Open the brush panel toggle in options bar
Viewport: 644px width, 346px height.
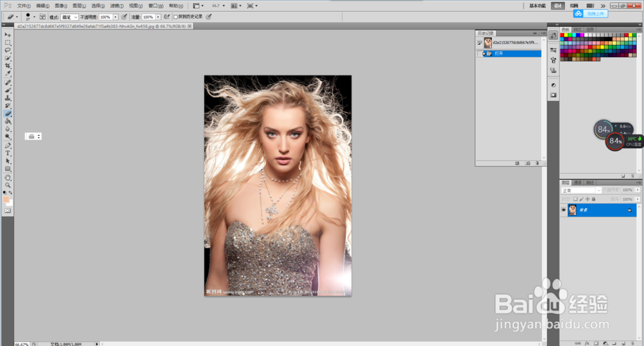tap(43, 17)
